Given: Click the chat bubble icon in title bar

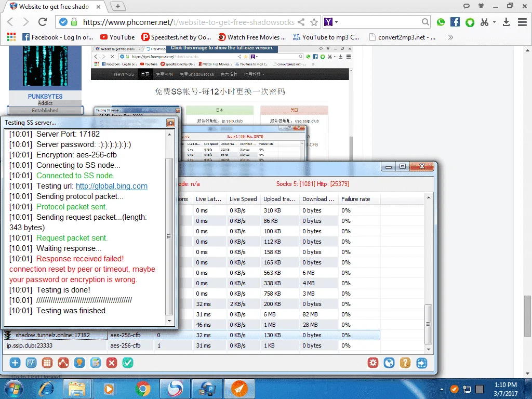Looking at the screenshot, I should pos(467,6).
